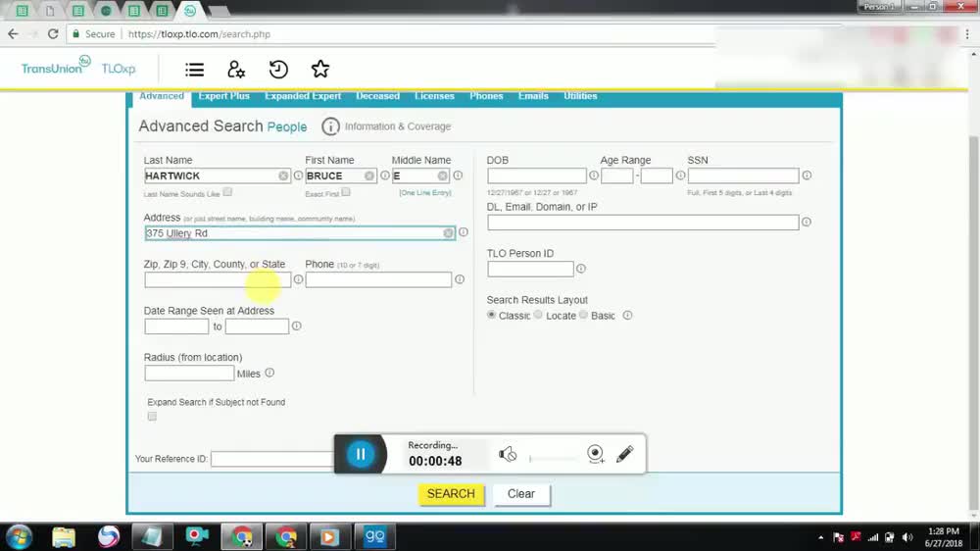The height and width of the screenshot is (551, 980).
Task: Open Windows Start menu
Action: 19,536
